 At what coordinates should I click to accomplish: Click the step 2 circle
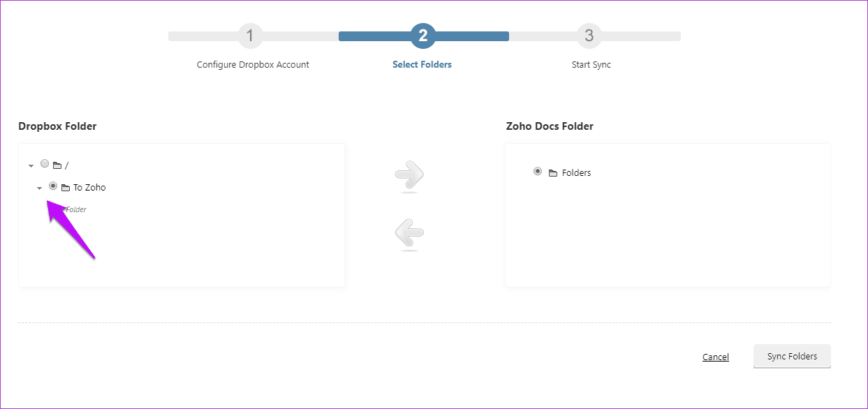tap(423, 36)
